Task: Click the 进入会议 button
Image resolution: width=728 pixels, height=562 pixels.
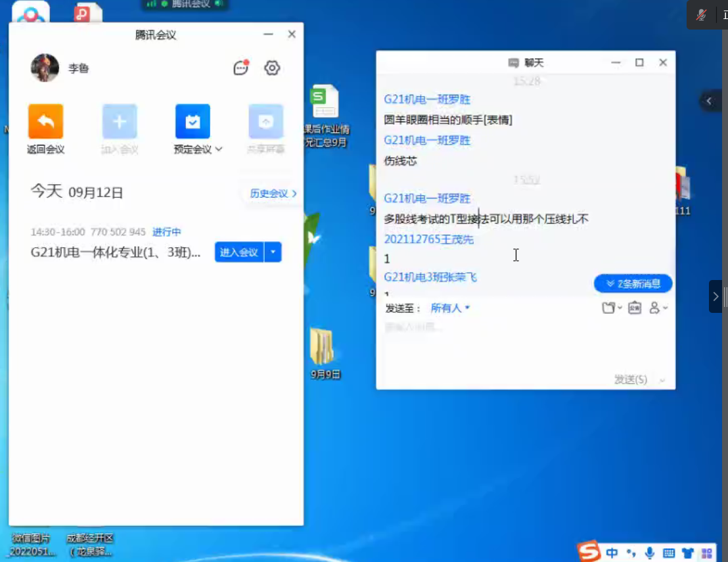Action: (239, 252)
